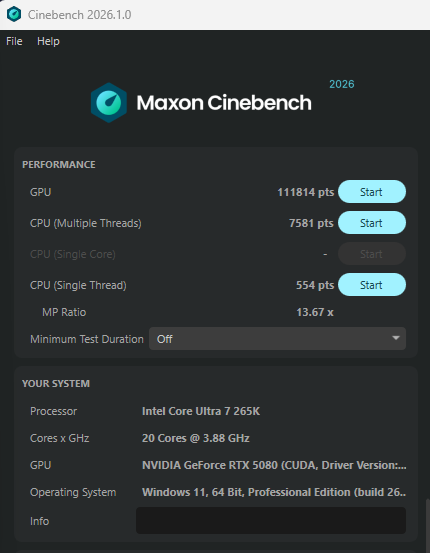This screenshot has height=553, width=430.
Task: Click the vertical scrollbar at right edge
Action: tap(428, 525)
